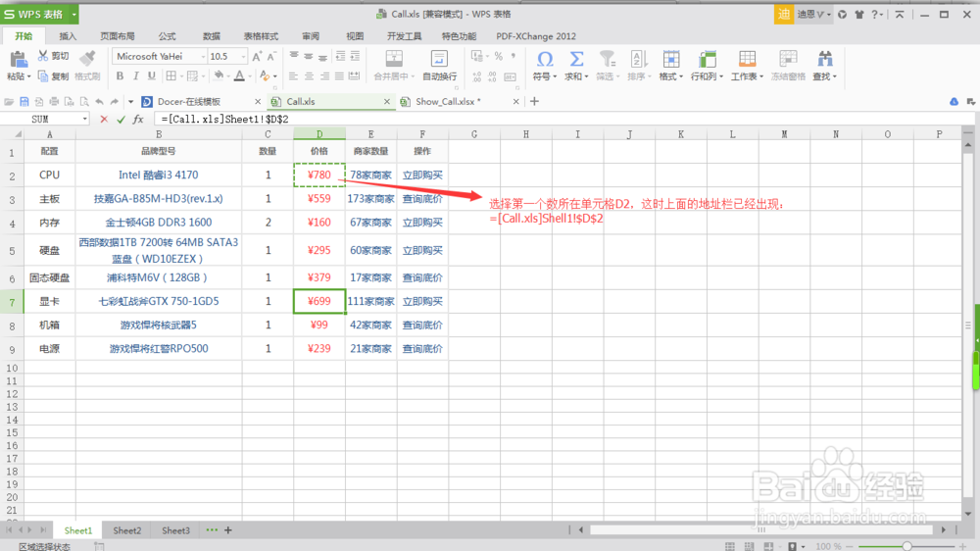Open the Docer-在线模板 tab
Viewport: 980px width, 551px height.
pos(189,101)
